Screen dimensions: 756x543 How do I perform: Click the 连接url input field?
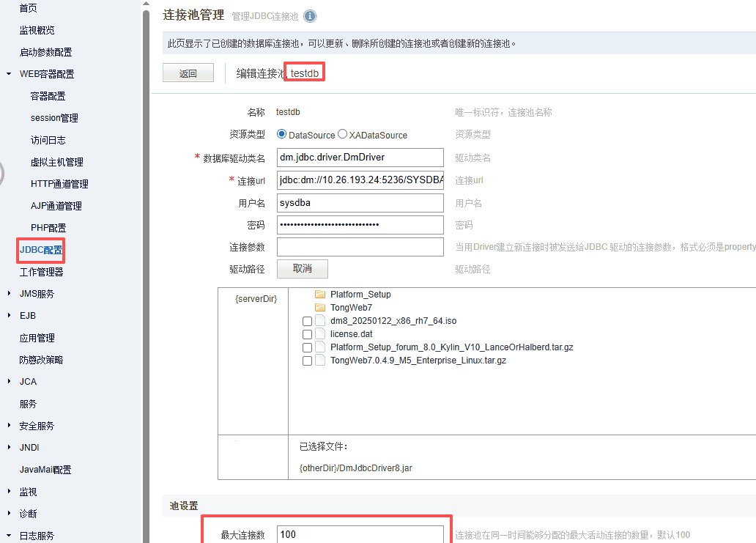(360, 180)
